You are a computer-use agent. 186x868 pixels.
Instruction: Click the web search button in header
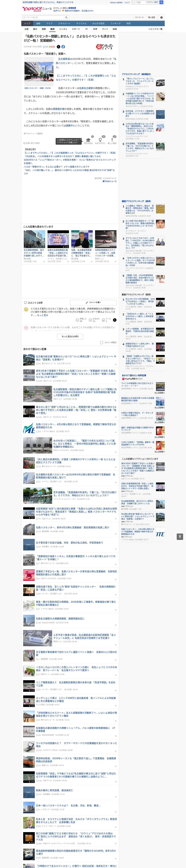[x=161, y=2]
